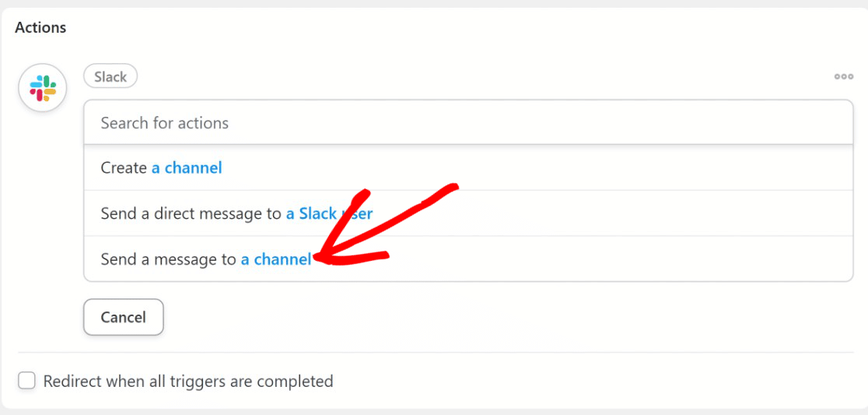Screen dimensions: 868x415
Task: Click the "a Slack user" link
Action: tap(329, 213)
